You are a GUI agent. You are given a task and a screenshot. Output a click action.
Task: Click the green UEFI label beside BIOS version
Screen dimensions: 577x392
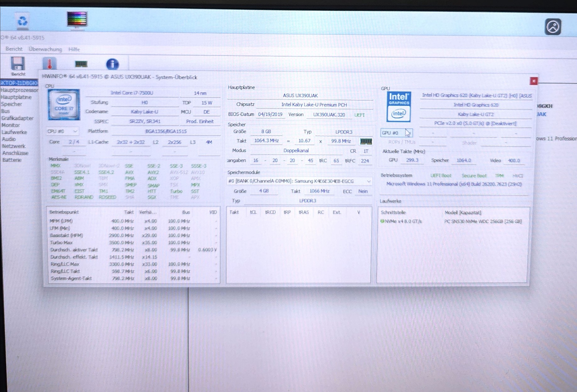[359, 115]
